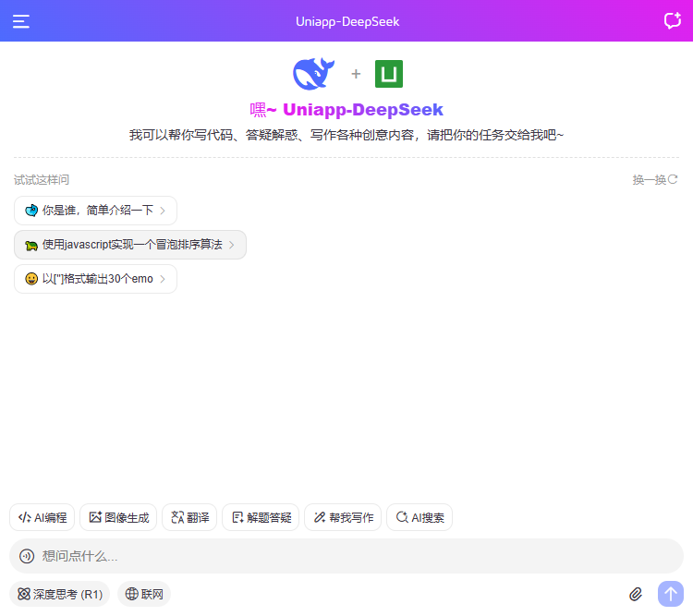Viewport: 693px width, 616px height.
Task: Open the javascript冒泡排序算法 suggestion
Action: [x=130, y=245]
